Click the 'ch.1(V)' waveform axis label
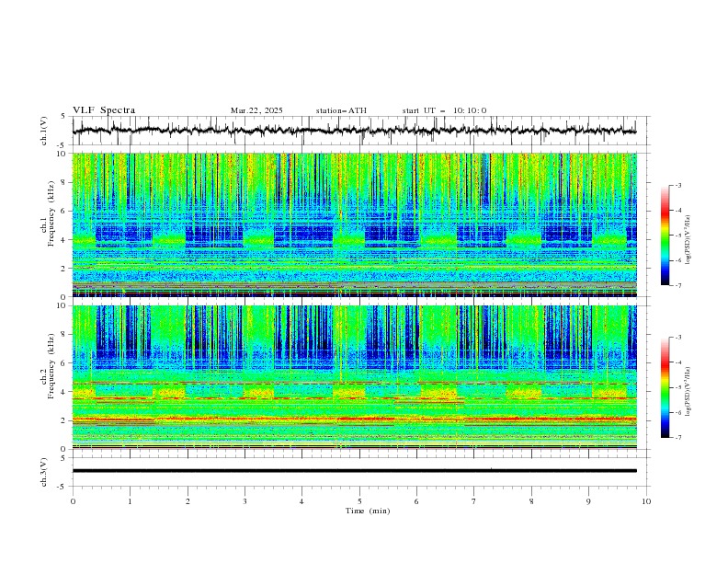The width and height of the screenshot is (728, 563). coord(44,131)
